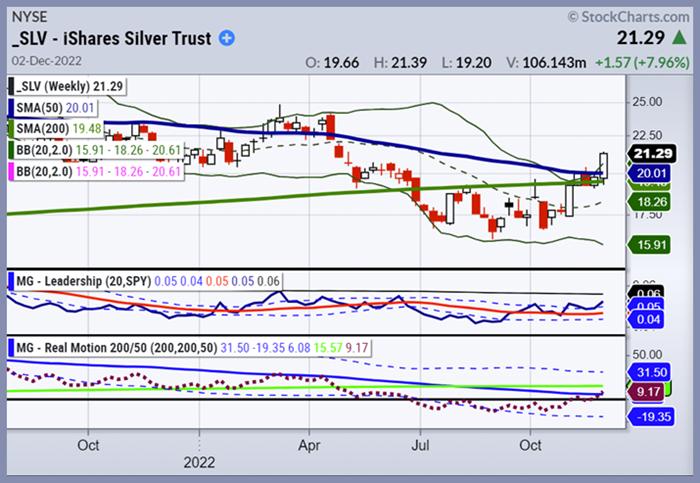Screen dimensions: 700x483
Task: Click the green up-arrow price indicator
Action: 679,37
